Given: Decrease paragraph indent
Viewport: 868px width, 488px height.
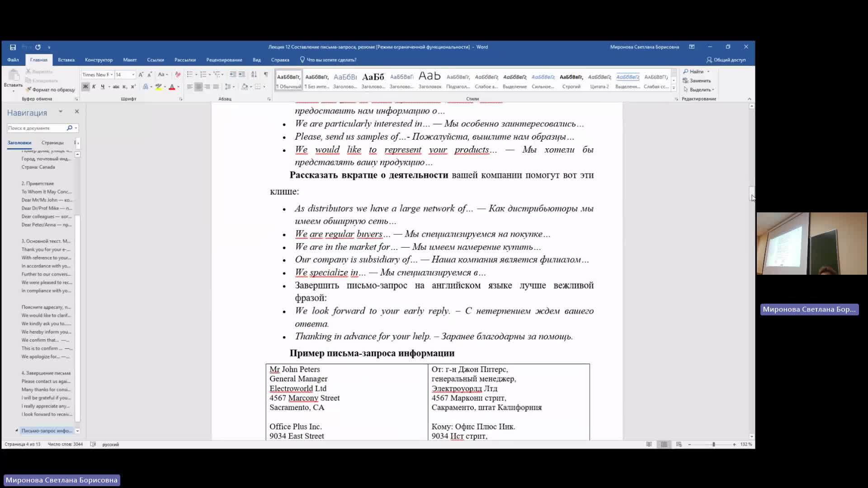Looking at the screenshot, I should (233, 75).
